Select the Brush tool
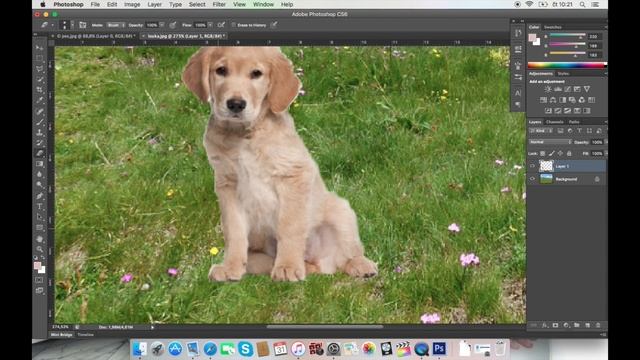This screenshot has width=640, height=360. point(40,122)
